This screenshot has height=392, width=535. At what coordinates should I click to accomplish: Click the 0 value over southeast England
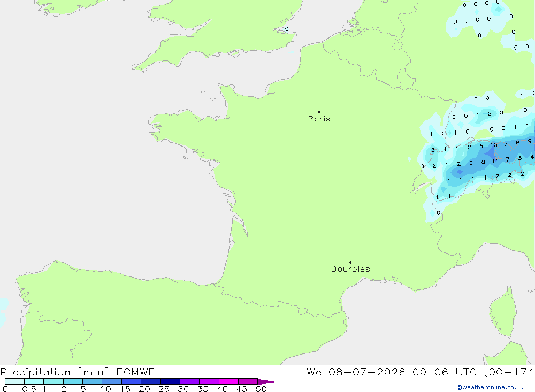point(287,29)
